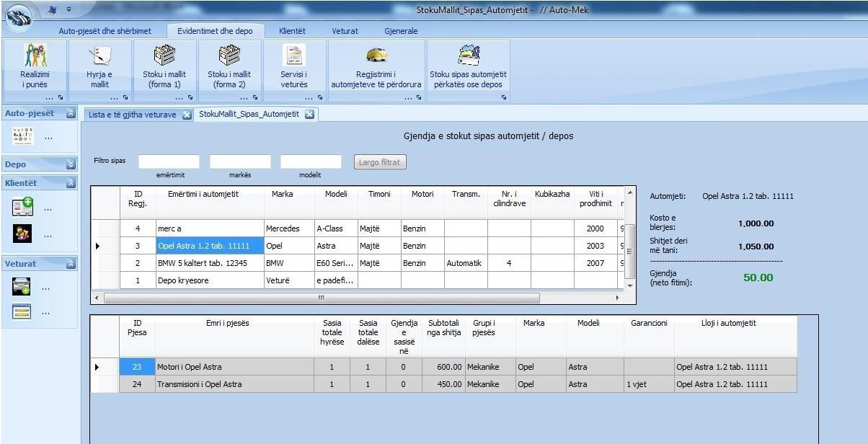Click the vehicle list icon under Veturat
The height and width of the screenshot is (444, 868).
[x=21, y=311]
